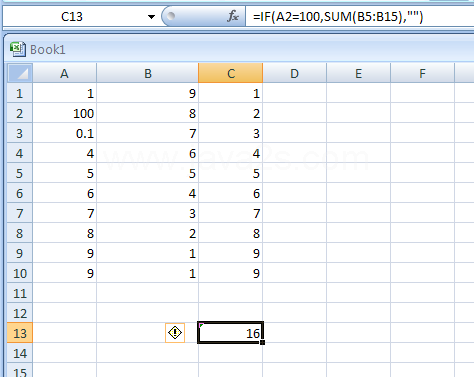This screenshot has width=474, height=377.
Task: Click the Book1 workbook title
Action: (48, 50)
